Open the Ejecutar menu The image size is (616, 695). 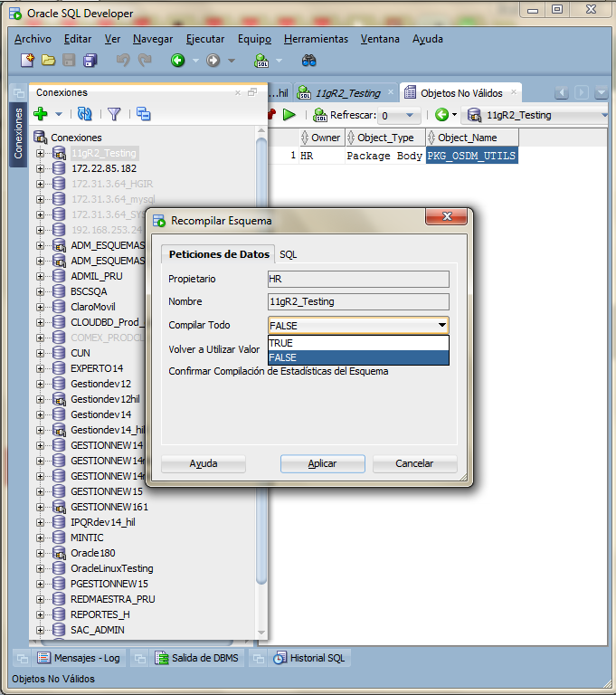[205, 39]
